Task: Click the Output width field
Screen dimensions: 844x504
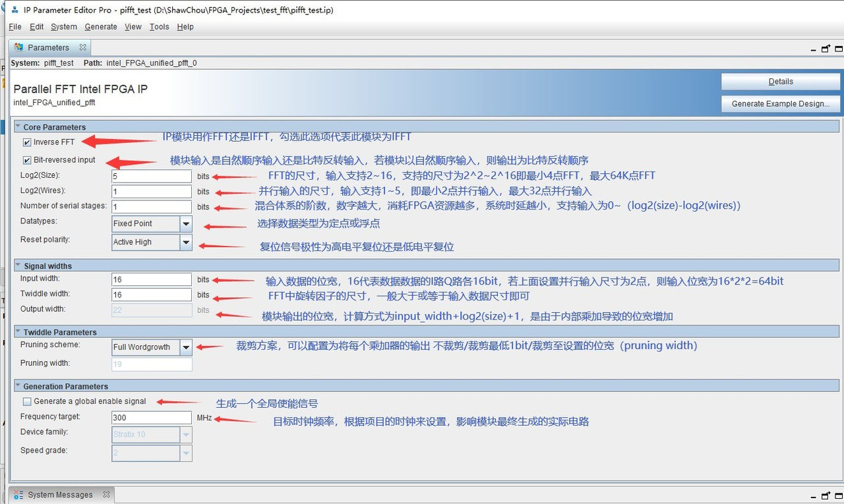Action: pyautogui.click(x=152, y=310)
